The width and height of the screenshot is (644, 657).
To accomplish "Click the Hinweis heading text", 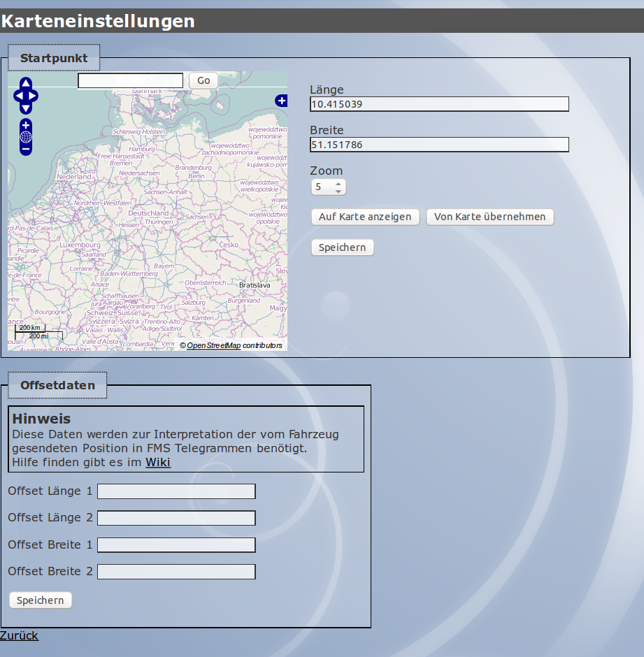I will [x=41, y=419].
